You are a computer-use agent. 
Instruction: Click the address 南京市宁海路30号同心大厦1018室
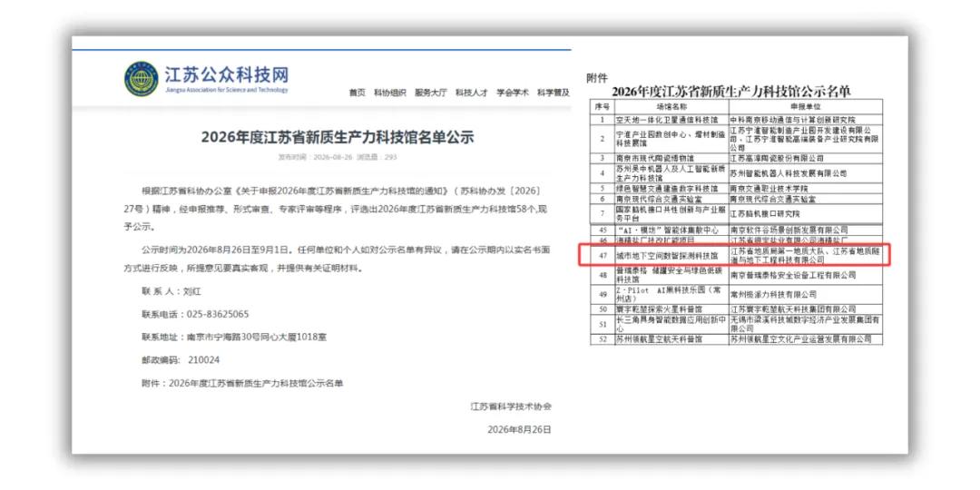pos(257,337)
